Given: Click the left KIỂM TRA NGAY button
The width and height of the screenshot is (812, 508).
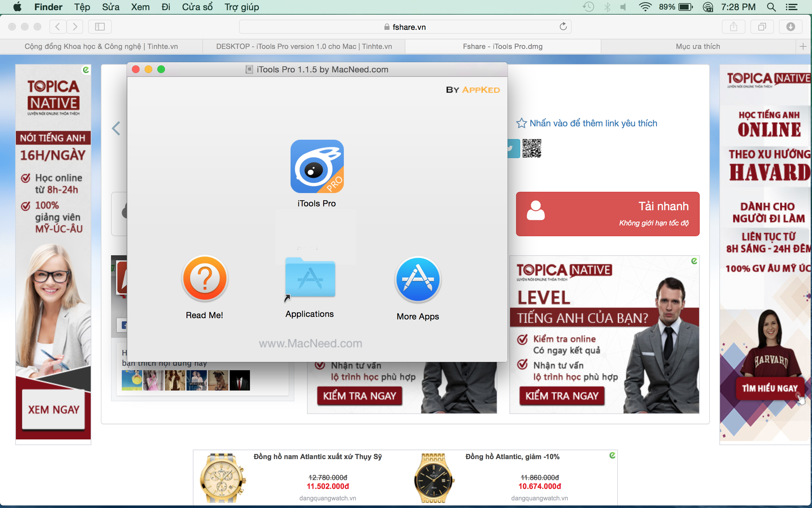Looking at the screenshot, I should click(x=360, y=396).
